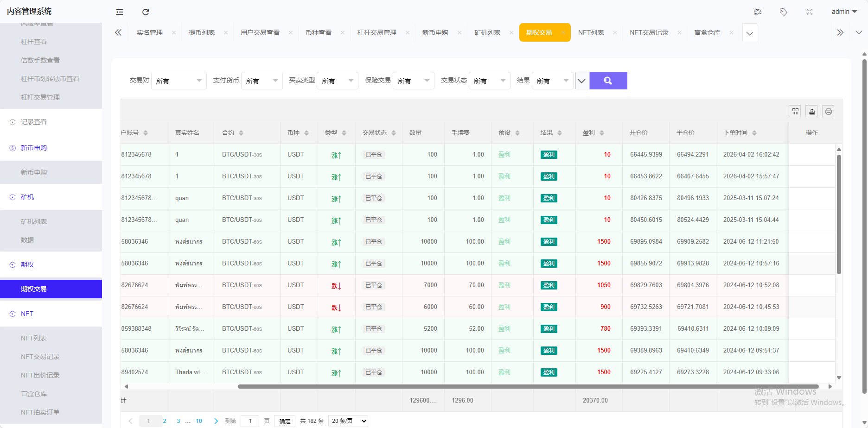Open the 结果 filter dropdown
This screenshot has width=868, height=428.
tap(553, 81)
